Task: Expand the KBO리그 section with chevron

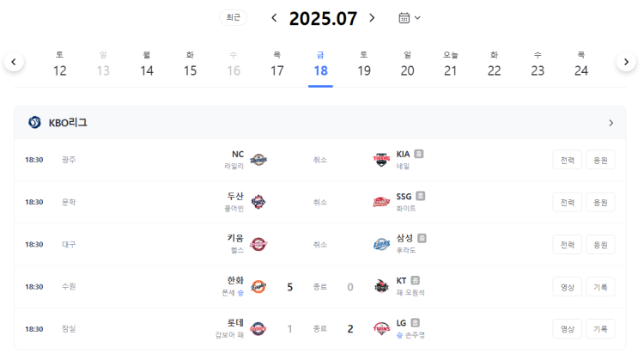Action: 611,123
